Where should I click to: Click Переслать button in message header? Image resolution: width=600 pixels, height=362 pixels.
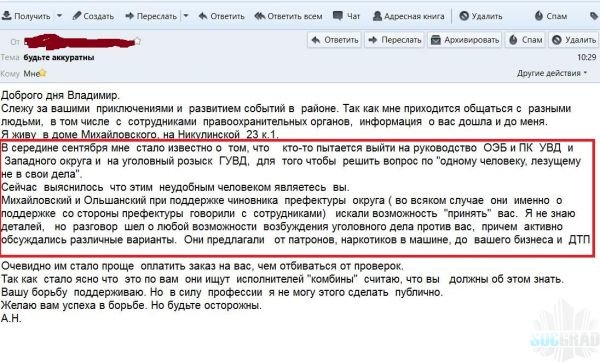pyautogui.click(x=395, y=40)
